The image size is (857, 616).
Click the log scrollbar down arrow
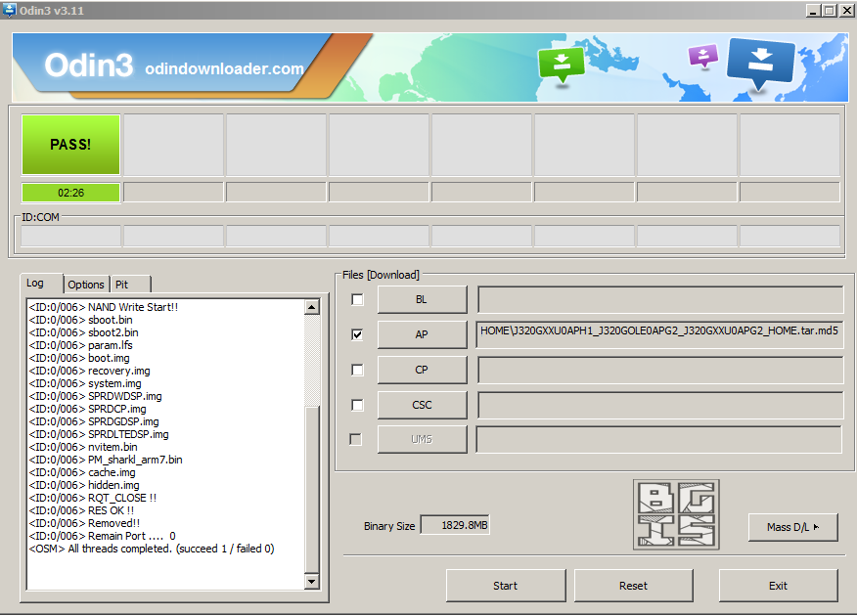(x=311, y=581)
